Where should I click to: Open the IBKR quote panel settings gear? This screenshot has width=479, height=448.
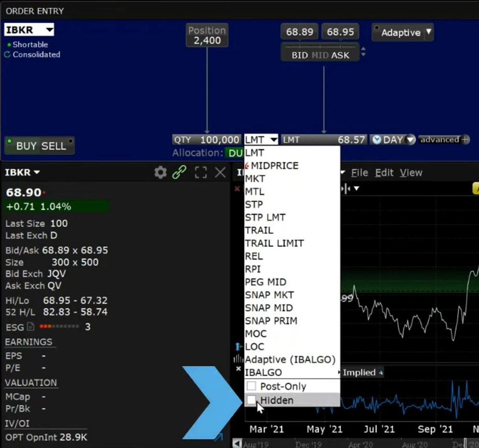coord(160,172)
